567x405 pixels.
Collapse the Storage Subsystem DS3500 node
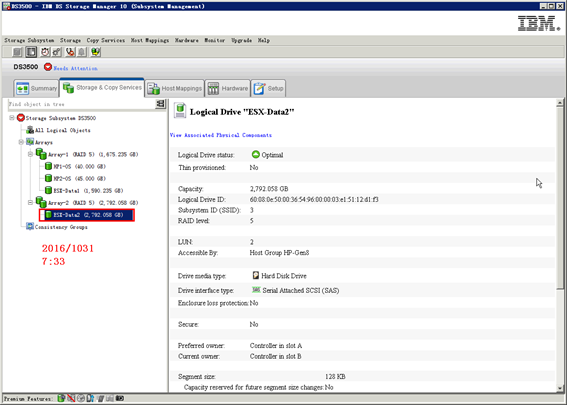tap(12, 118)
